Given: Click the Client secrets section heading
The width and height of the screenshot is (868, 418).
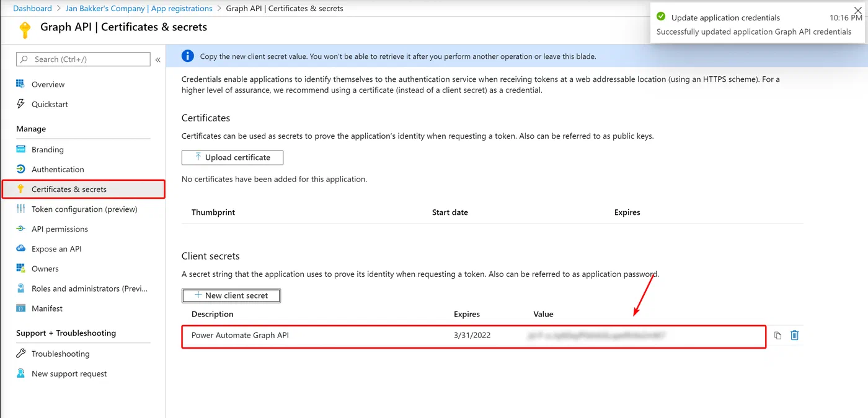Looking at the screenshot, I should pos(211,256).
